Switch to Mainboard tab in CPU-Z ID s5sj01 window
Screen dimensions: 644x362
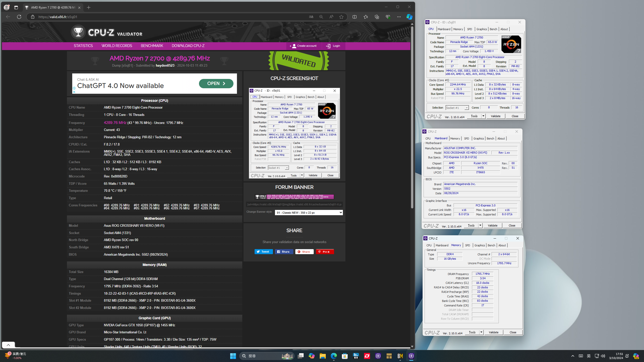pyautogui.click(x=444, y=29)
